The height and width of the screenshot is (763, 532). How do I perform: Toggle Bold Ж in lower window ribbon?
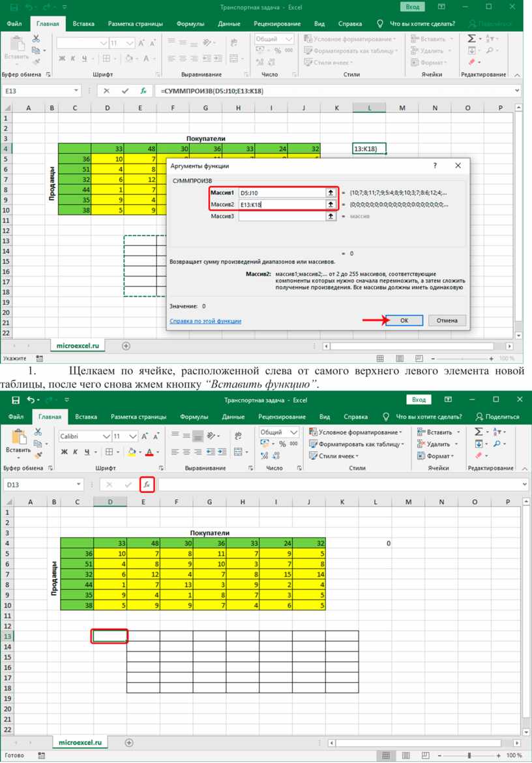click(64, 452)
